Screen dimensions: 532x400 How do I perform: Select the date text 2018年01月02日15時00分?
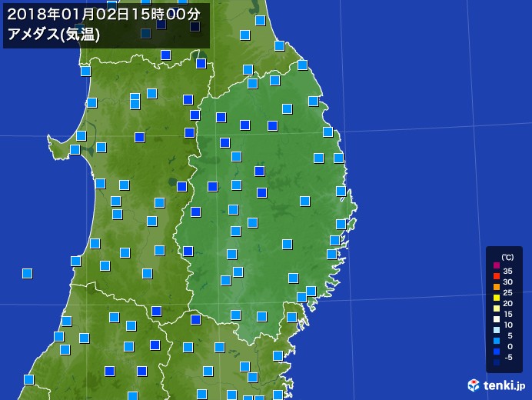point(104,15)
